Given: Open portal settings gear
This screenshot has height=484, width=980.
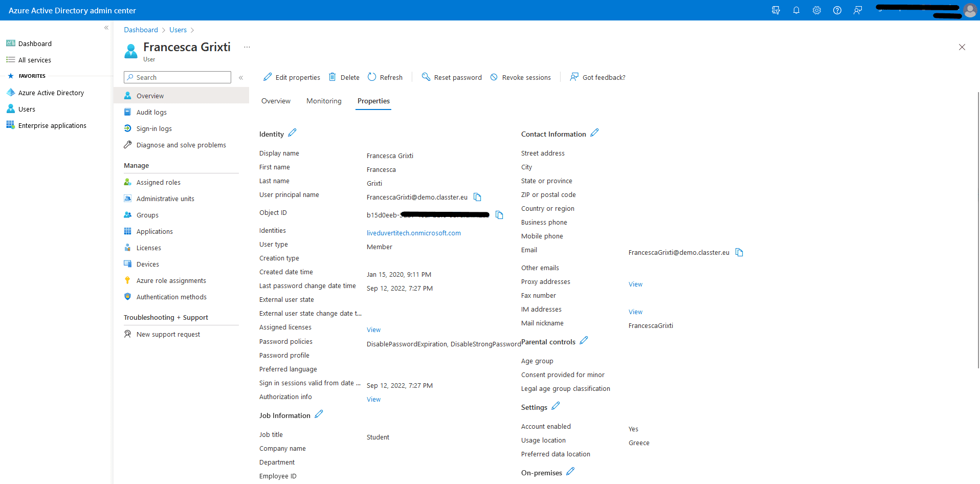Looking at the screenshot, I should pyautogui.click(x=817, y=10).
